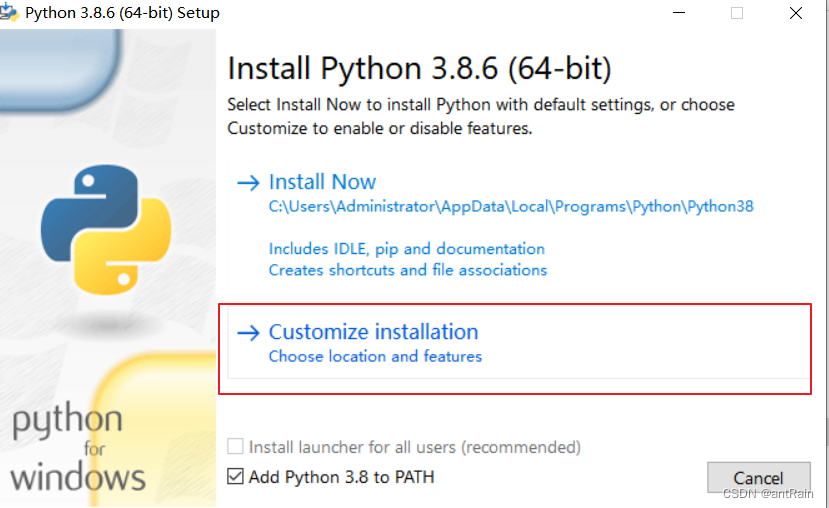The image size is (829, 508).
Task: Click 'Choose location and features' subtitle
Action: point(375,356)
